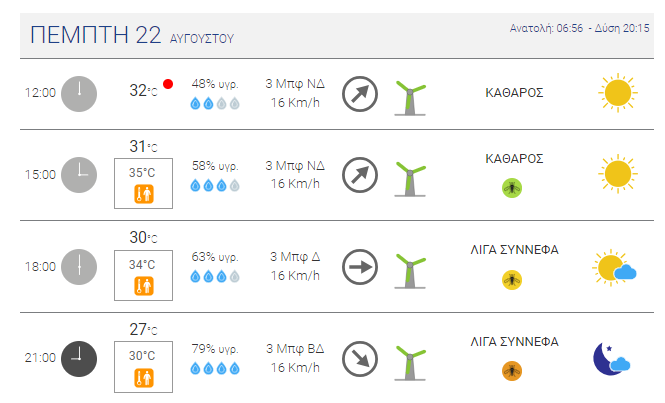Click the dark 21:00 clock icon
Screen dimensions: 665x403
pos(79,359)
